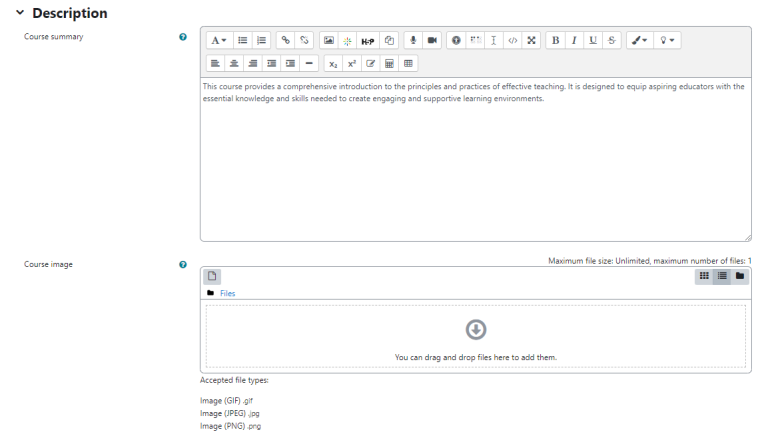Click the record audio microphone icon

[x=413, y=40]
